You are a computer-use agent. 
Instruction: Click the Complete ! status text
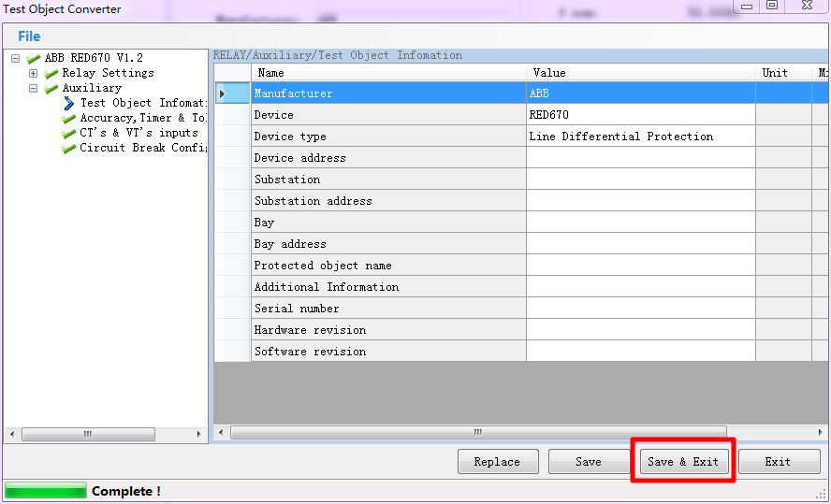pyautogui.click(x=126, y=491)
